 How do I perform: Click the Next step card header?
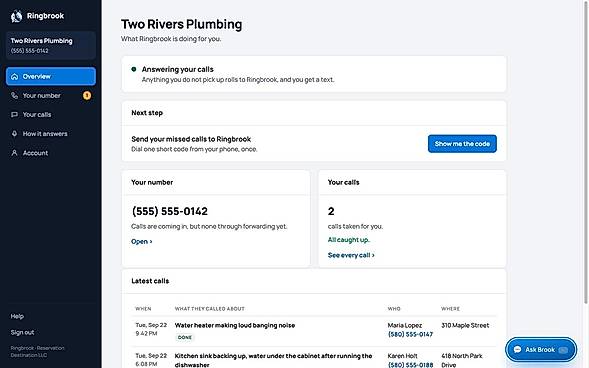tap(314, 113)
